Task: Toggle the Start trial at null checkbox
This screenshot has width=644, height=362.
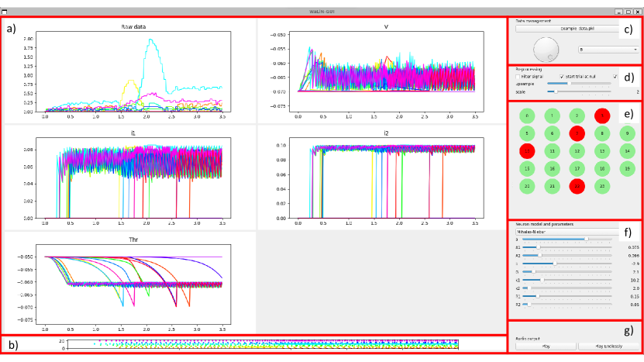Action: click(561, 77)
